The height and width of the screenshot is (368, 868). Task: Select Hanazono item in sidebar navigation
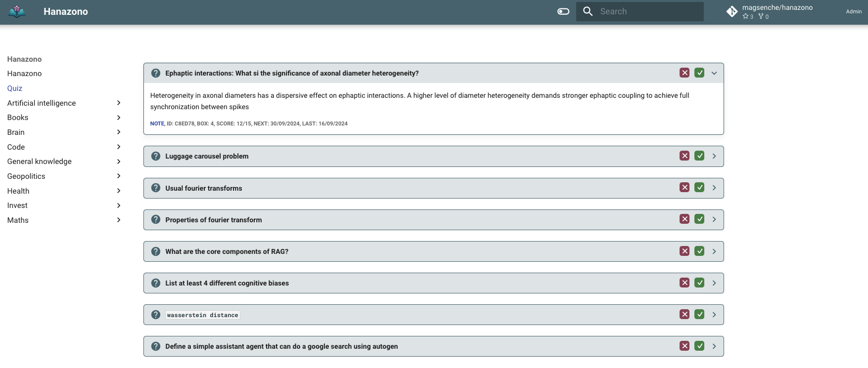24,74
